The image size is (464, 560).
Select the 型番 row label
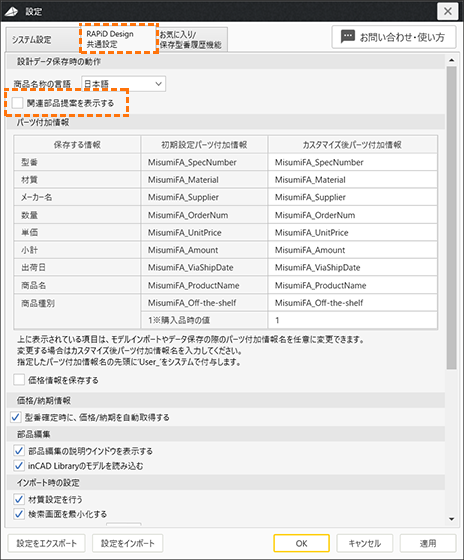point(77,162)
